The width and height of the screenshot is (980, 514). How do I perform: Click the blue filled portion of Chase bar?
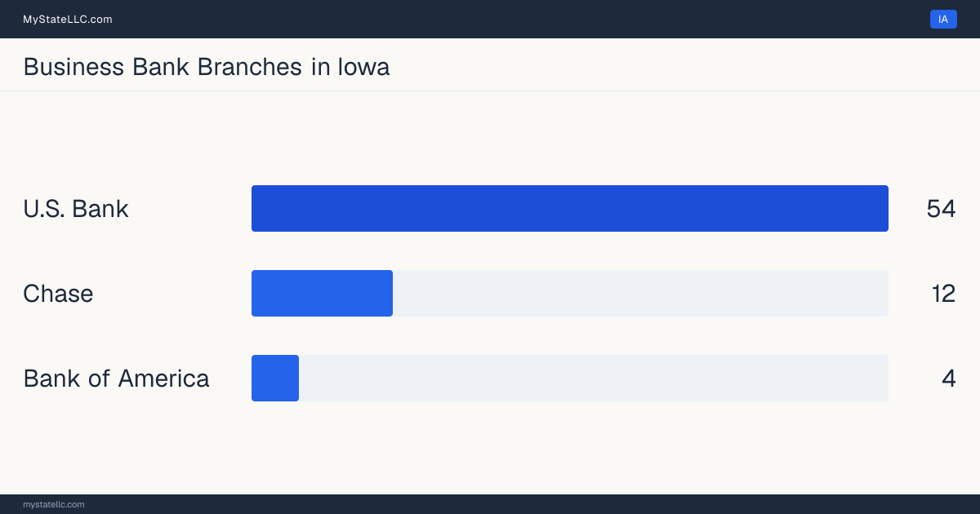[x=322, y=294]
